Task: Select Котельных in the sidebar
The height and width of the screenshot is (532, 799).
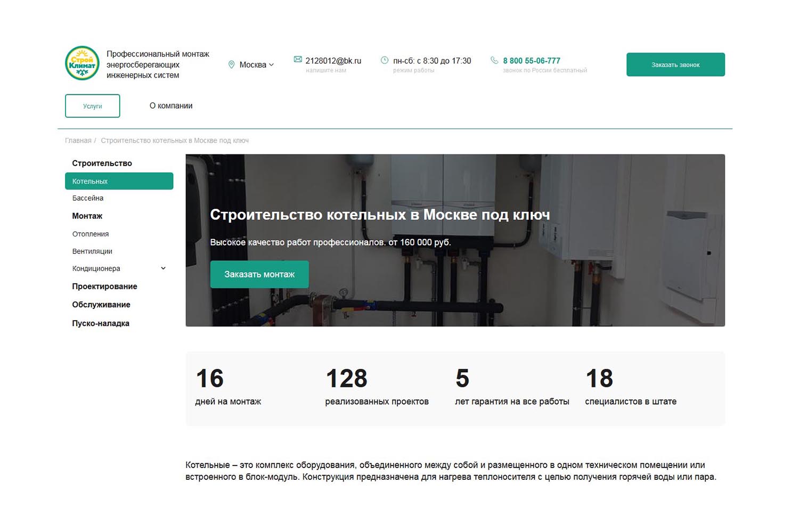Action: [119, 181]
